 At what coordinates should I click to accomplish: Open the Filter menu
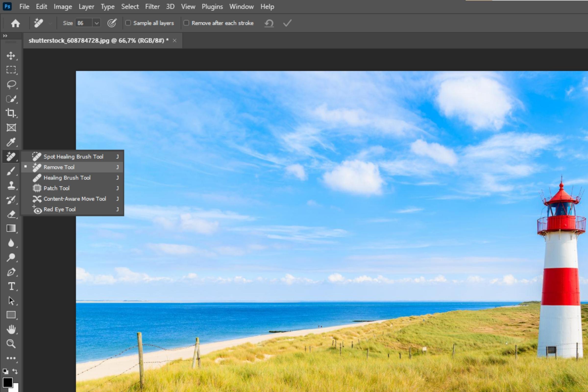[152, 7]
